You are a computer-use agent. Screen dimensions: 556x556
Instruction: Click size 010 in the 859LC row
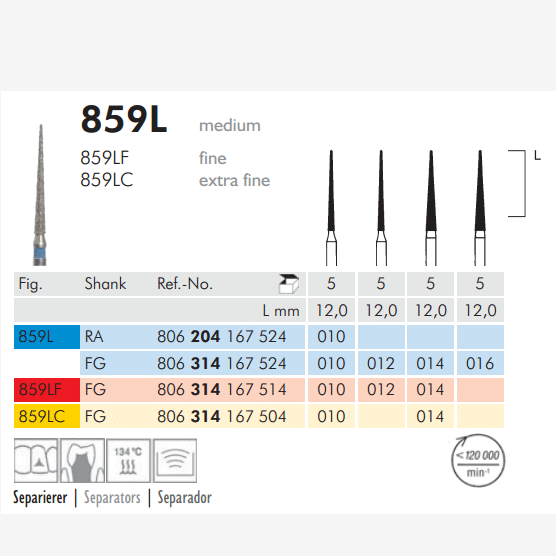[331, 416]
